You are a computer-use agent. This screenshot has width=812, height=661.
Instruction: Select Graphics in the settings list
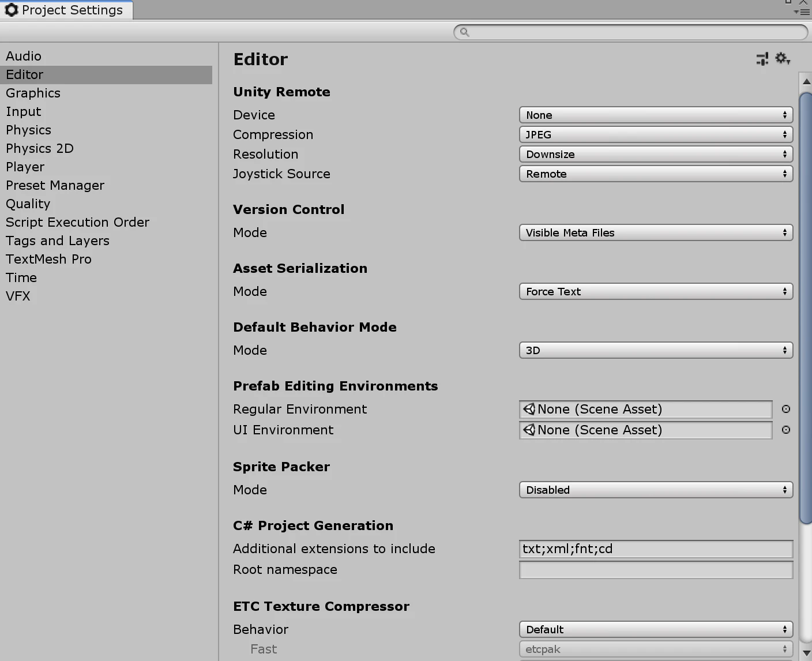[33, 93]
